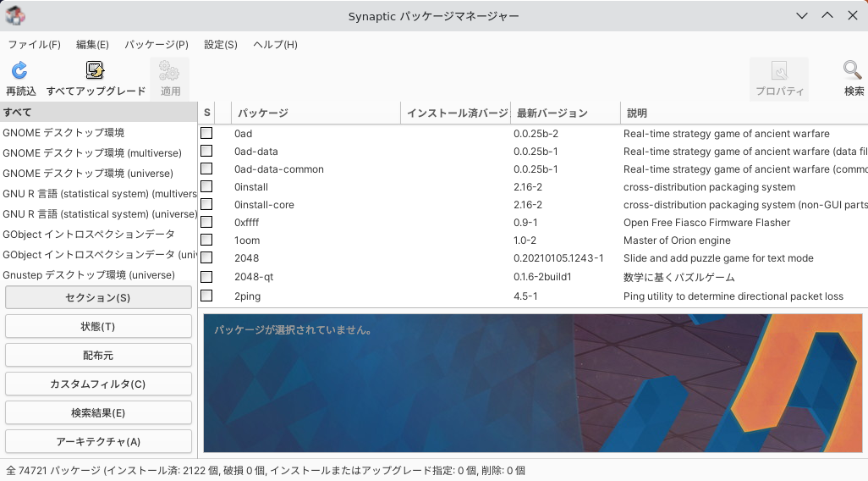Open the ヘルプ(H) menu

click(275, 44)
